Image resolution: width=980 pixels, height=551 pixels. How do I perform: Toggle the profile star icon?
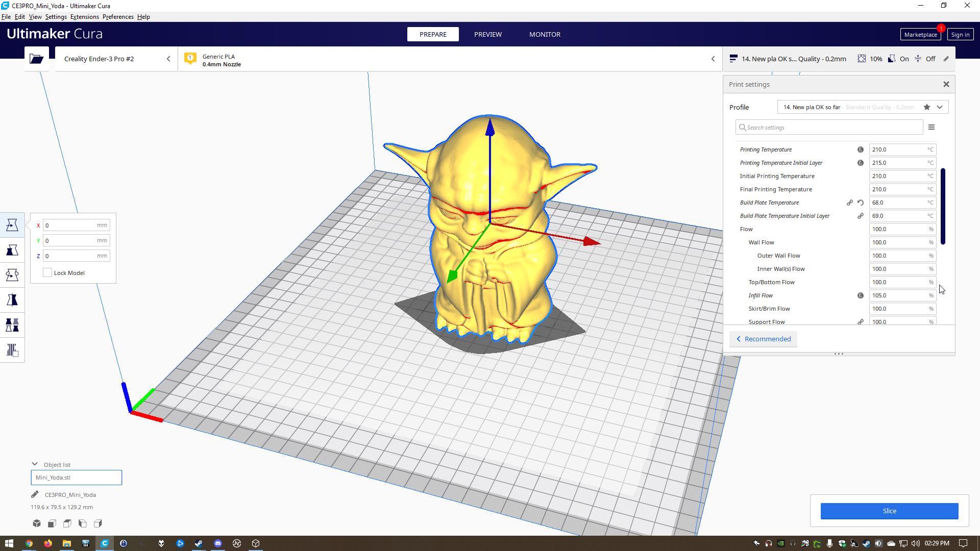[x=926, y=107]
